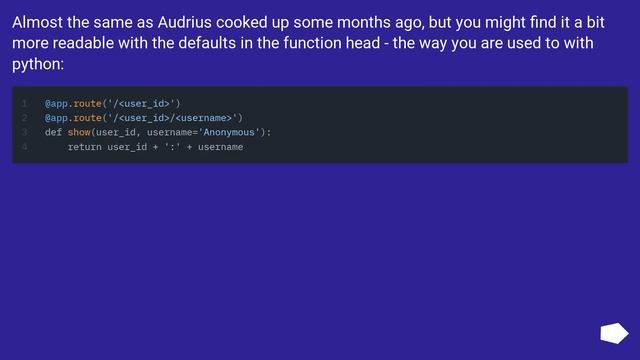Viewport: 640px width, 360px height.
Task: Click 'username' at end of return line
Action: (x=220, y=147)
